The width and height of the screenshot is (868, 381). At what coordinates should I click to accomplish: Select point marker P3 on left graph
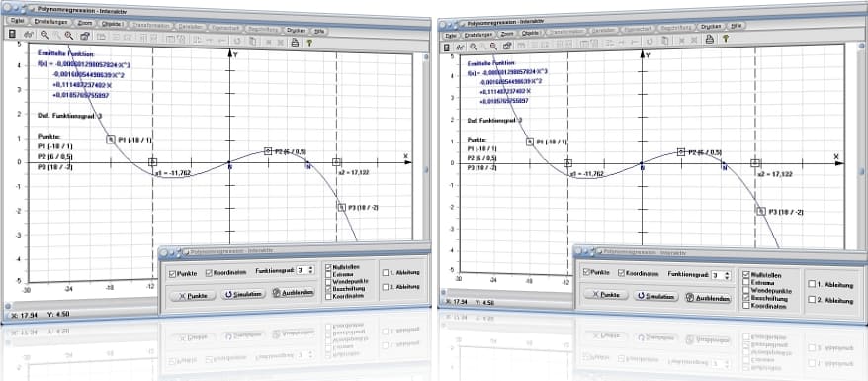coord(341,207)
